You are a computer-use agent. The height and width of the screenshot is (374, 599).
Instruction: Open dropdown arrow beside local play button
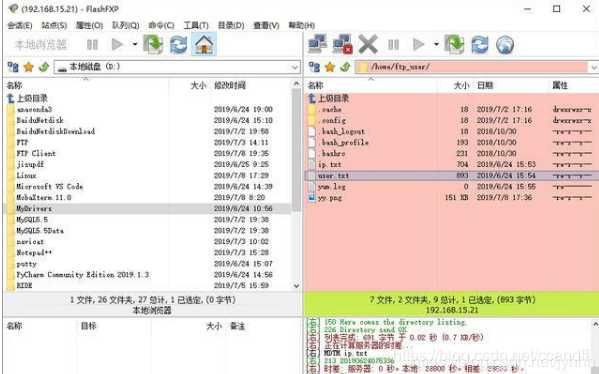(134, 45)
